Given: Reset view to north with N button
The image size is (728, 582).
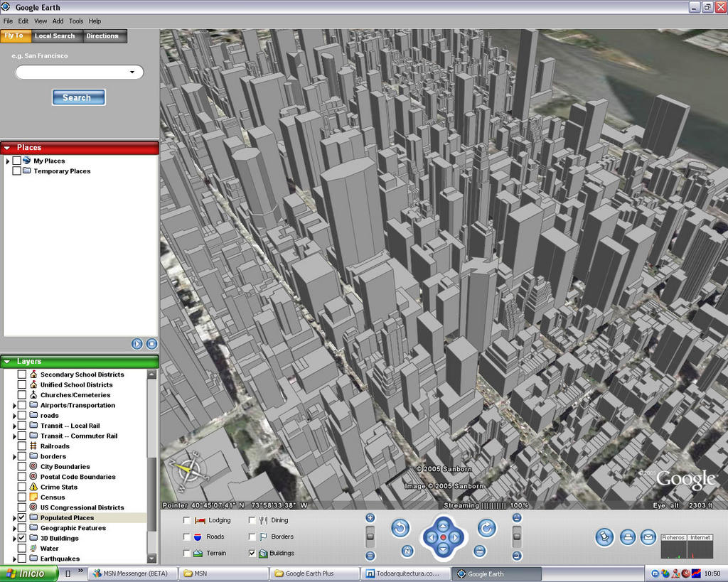Looking at the screenshot, I should pos(407,551).
